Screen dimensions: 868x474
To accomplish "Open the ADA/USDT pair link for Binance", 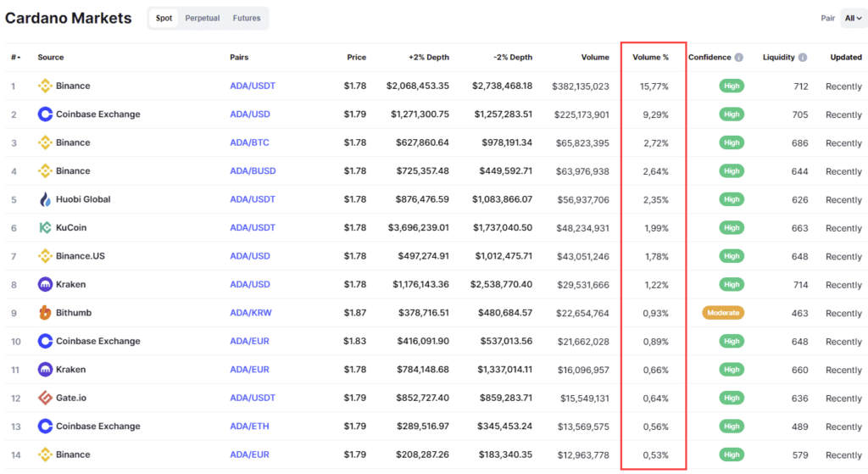I will pos(253,86).
